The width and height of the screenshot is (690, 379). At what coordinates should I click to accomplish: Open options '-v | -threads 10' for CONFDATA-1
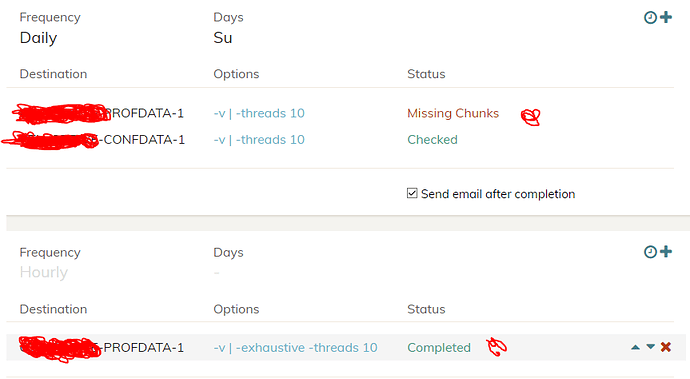[x=259, y=140]
